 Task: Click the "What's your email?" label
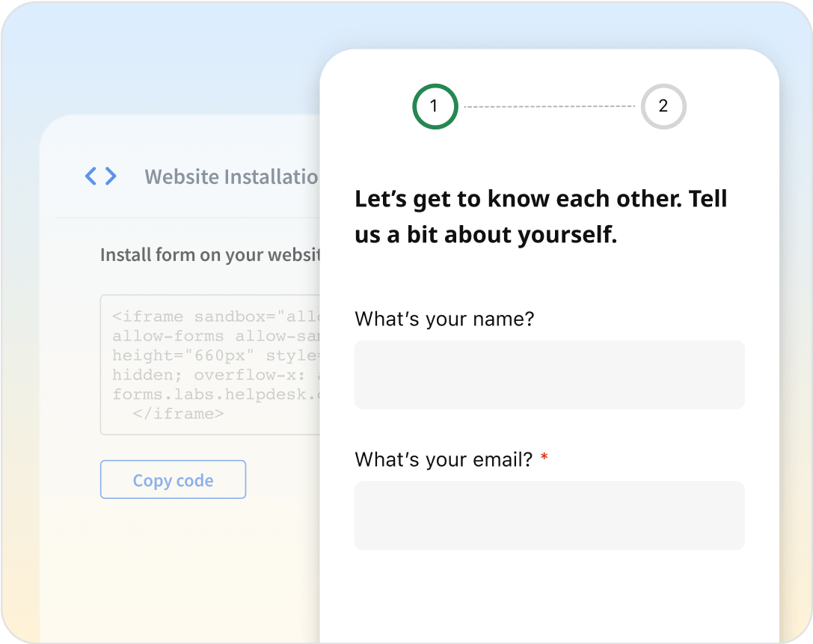(x=444, y=459)
